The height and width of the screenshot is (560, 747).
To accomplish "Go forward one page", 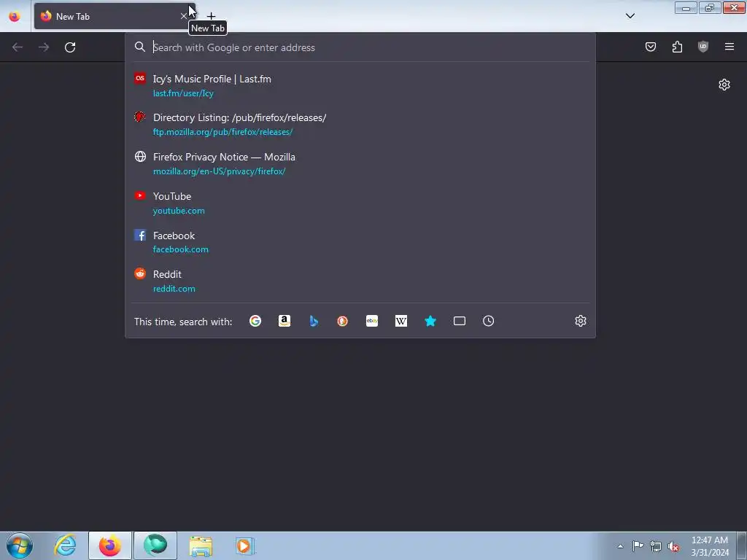I will [x=44, y=47].
